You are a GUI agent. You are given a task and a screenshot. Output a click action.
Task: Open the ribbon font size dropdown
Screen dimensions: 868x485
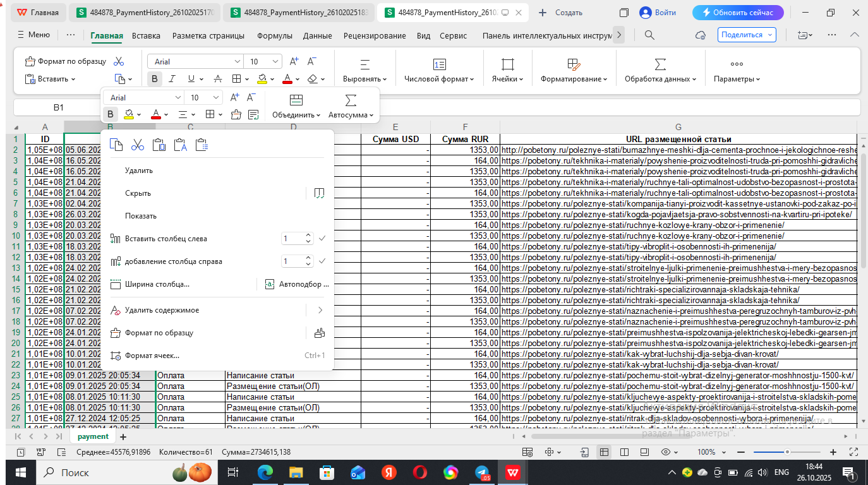(x=275, y=61)
